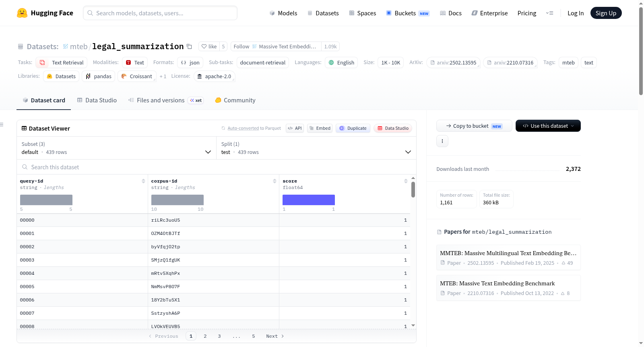The height and width of the screenshot is (347, 644).
Task: Click the three-dot more options button
Action: [x=442, y=141]
